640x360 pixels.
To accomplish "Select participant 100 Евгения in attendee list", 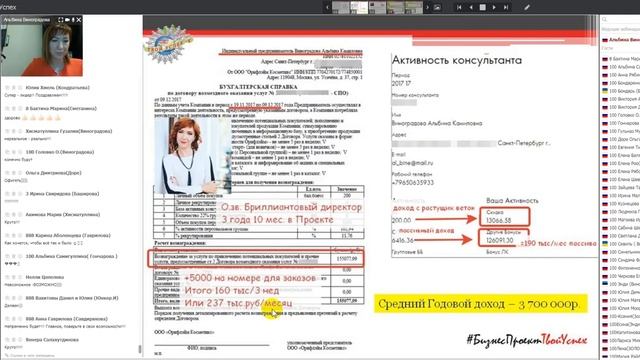I will click(621, 147).
